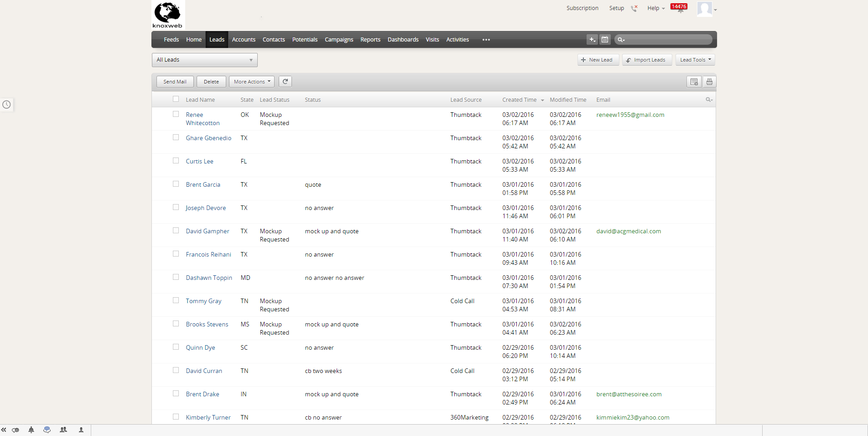Email brent@atthesoiree.com
The width and height of the screenshot is (868, 436).
click(629, 394)
